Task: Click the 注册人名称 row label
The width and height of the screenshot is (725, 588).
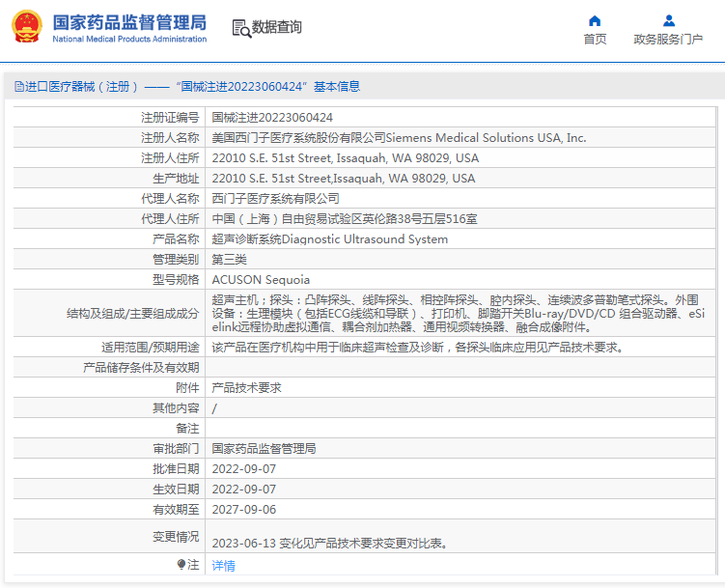Action: pos(170,138)
